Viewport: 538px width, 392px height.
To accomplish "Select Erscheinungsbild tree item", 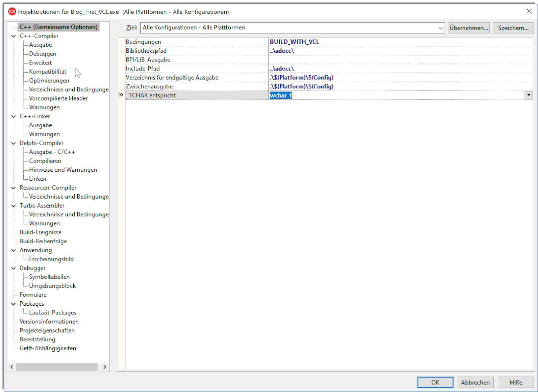I will (51, 259).
